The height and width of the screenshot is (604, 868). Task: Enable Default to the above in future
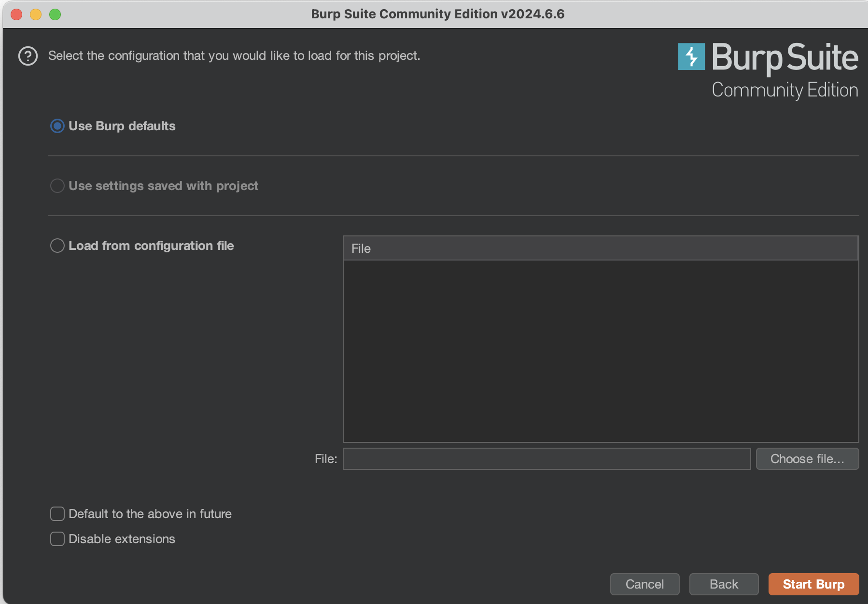point(57,514)
